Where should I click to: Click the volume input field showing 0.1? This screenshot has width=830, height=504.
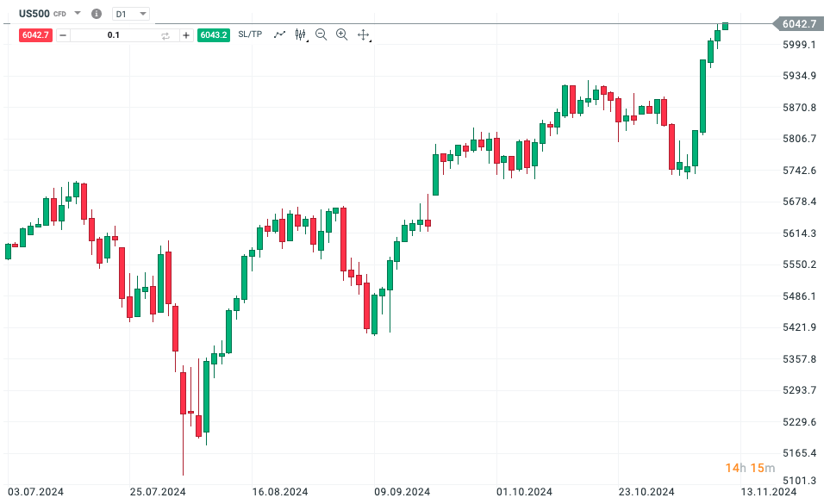(114, 35)
